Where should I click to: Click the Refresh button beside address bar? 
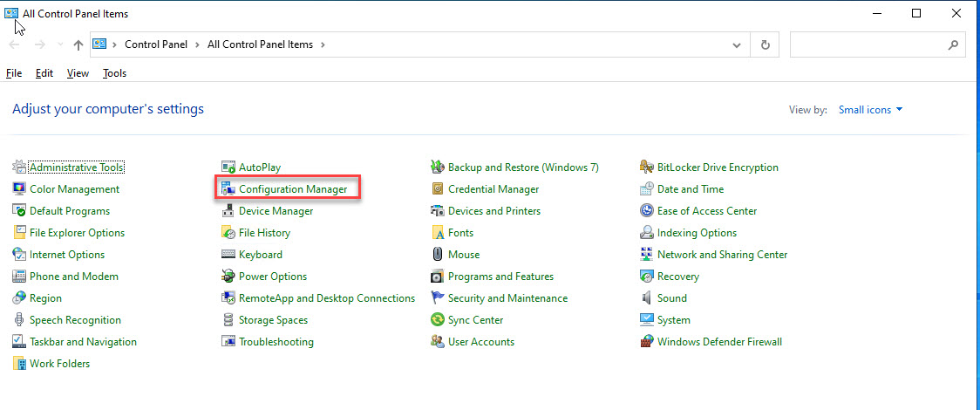click(x=766, y=44)
